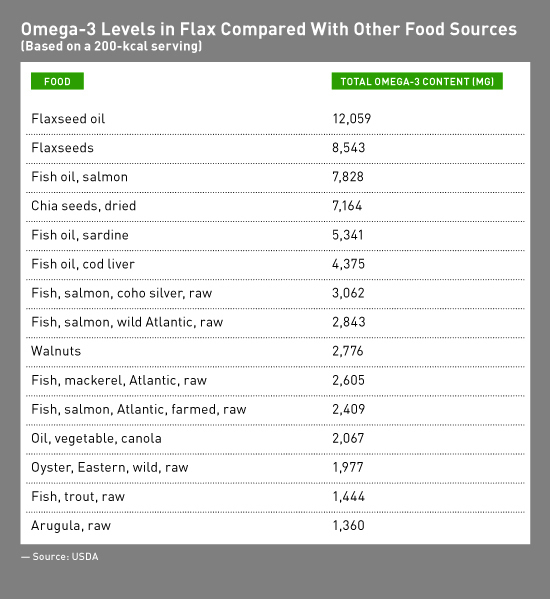Click the Fish, trout, raw entry
550x599 pixels.
point(78,496)
